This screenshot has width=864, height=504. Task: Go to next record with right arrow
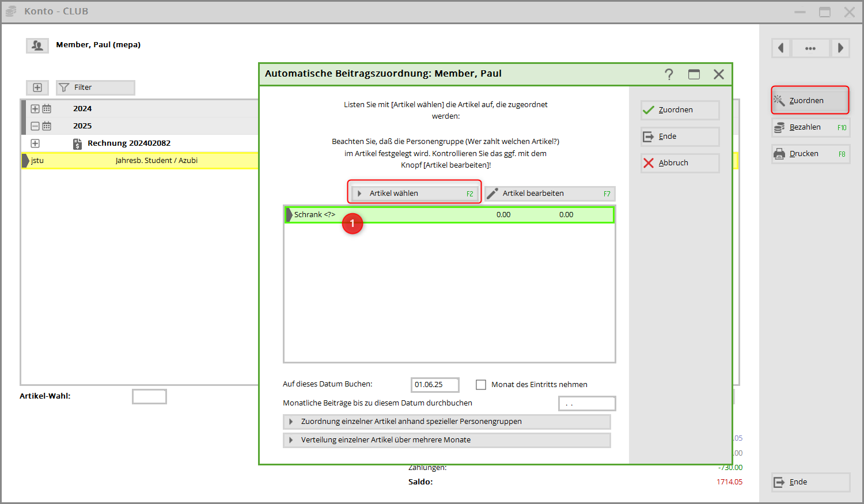click(840, 48)
